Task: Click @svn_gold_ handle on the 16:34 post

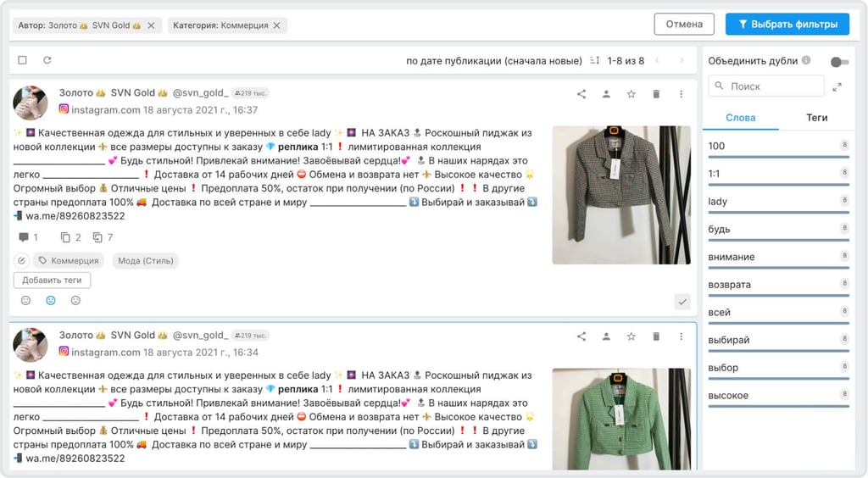Action: tap(200, 336)
